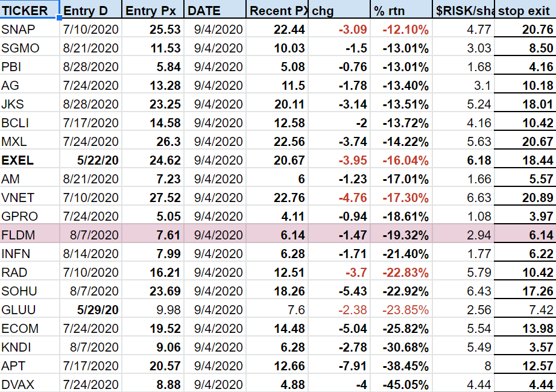Select the -38.45% return cell
This screenshot has width=556, height=392.
(x=402, y=365)
